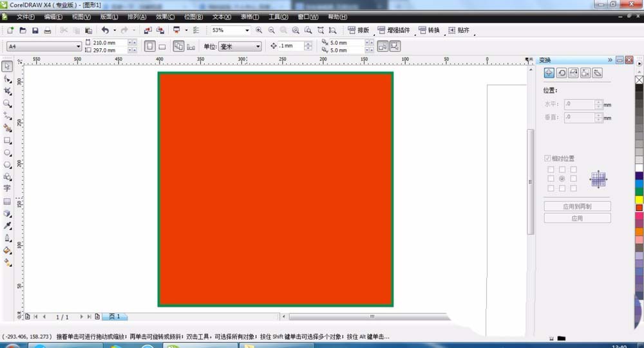644x348 pixels.
Task: Select the center anchor radio point
Action: coord(562,179)
